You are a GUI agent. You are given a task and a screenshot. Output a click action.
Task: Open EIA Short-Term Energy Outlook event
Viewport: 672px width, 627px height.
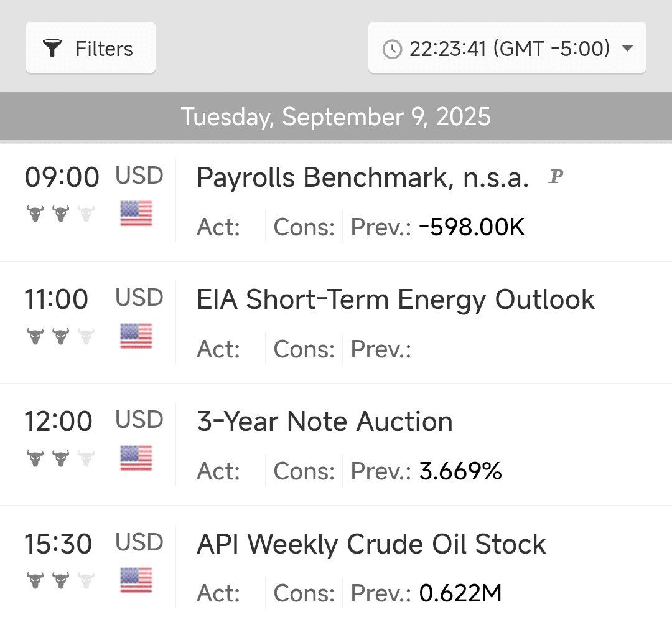click(x=396, y=300)
